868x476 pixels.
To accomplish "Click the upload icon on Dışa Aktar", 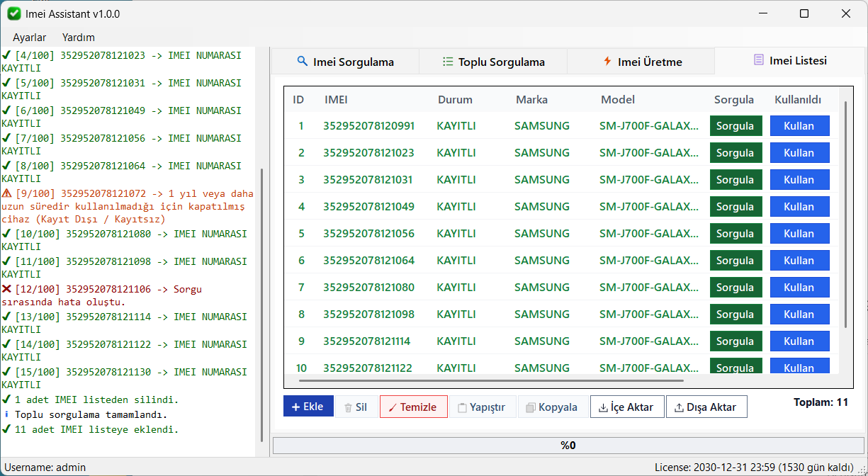I will [x=679, y=407].
